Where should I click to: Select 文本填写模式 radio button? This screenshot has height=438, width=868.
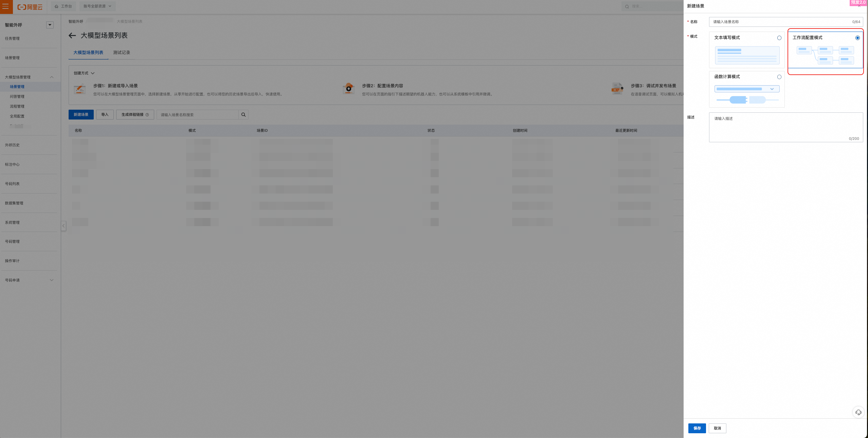779,38
